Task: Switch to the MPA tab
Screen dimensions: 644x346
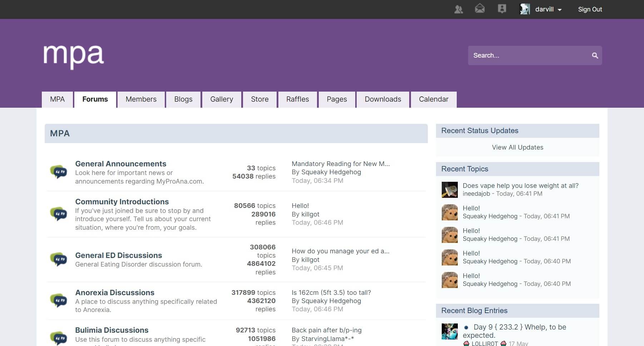Action: pyautogui.click(x=57, y=99)
